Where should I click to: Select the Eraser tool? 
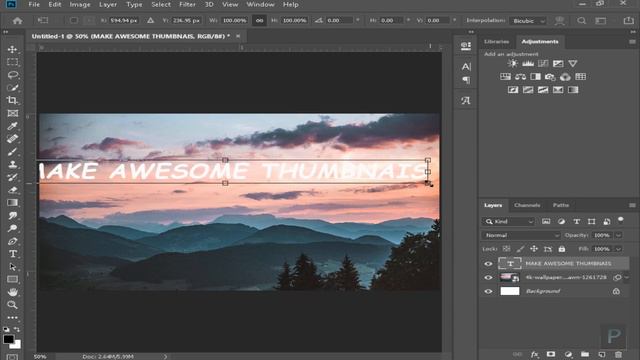tap(12, 190)
